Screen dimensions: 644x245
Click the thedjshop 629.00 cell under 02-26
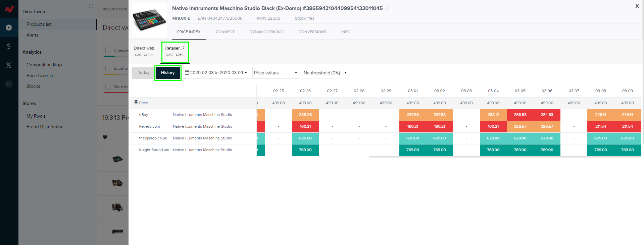point(305,138)
